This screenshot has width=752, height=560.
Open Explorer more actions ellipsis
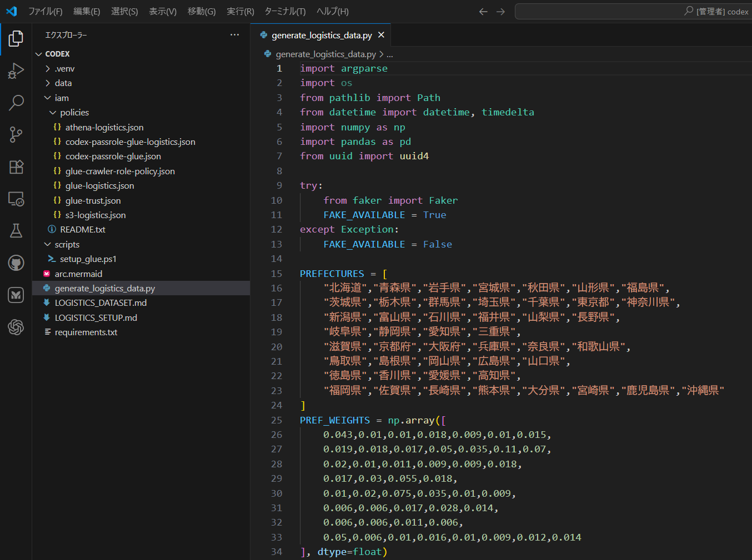coord(234,35)
